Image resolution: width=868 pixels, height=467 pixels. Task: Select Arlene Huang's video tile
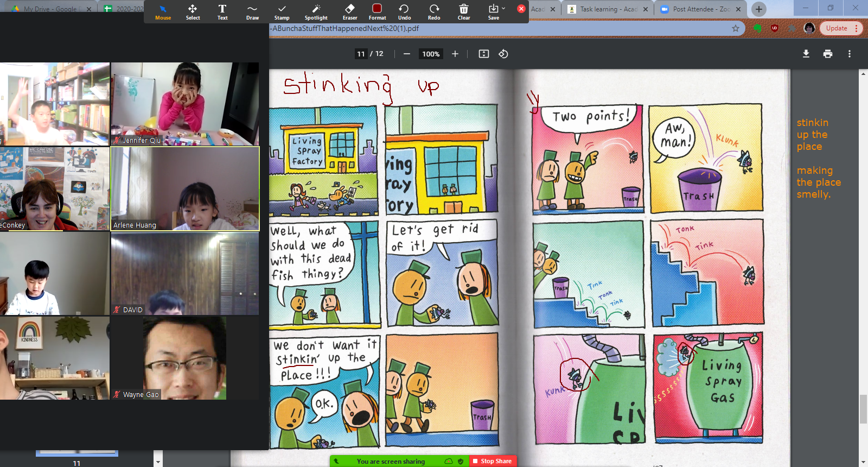(185, 188)
